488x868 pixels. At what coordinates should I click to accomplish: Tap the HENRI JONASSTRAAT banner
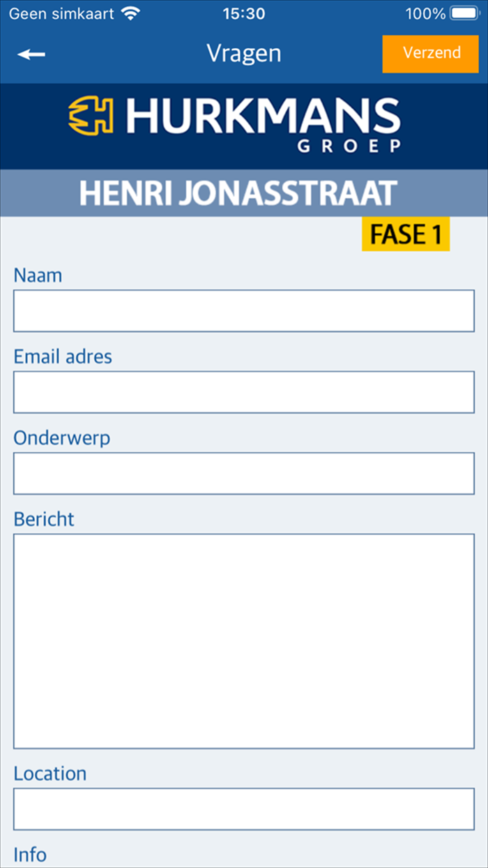pyautogui.click(x=244, y=193)
